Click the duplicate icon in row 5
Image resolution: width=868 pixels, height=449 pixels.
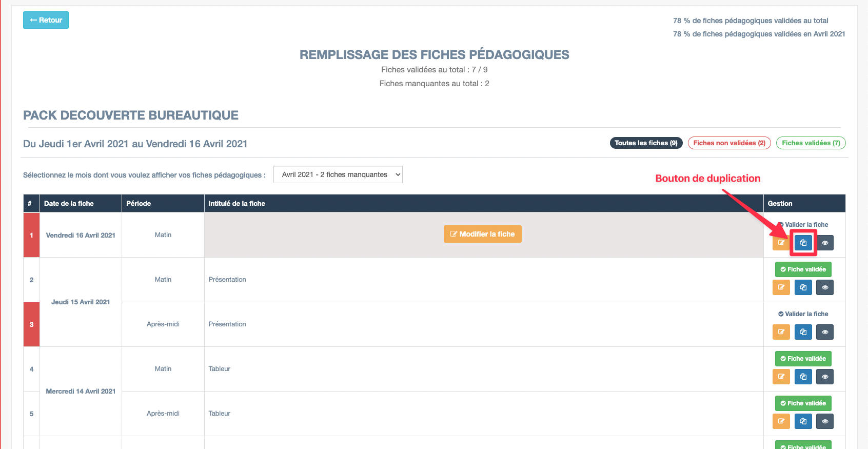tap(803, 421)
